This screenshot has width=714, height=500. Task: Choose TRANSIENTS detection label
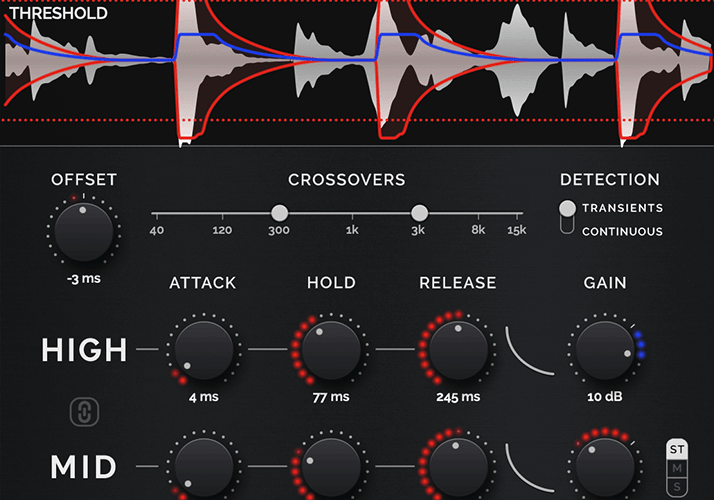[622, 208]
